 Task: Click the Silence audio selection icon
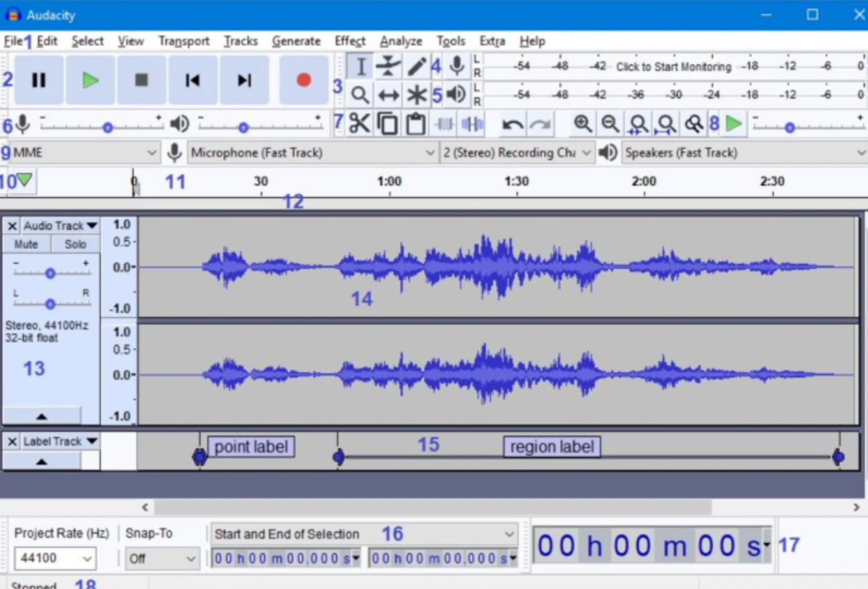[472, 124]
